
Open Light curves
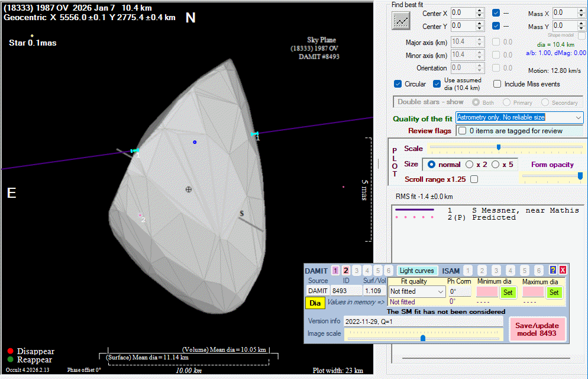pyautogui.click(x=416, y=271)
